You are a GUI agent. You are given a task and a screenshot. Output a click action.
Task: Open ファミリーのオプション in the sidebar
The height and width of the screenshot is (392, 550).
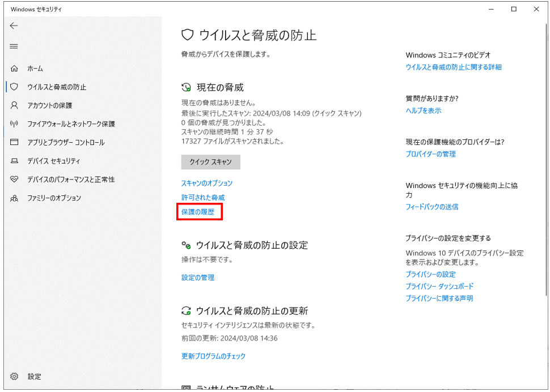[x=54, y=198]
